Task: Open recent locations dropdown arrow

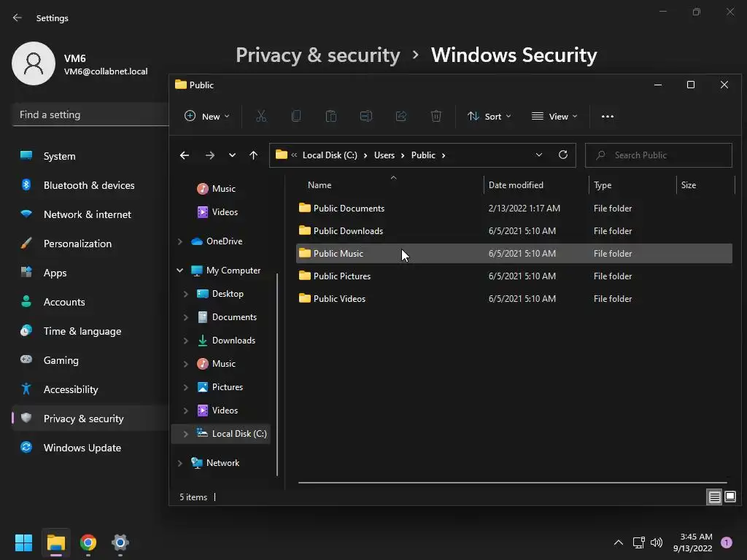Action: click(232, 155)
